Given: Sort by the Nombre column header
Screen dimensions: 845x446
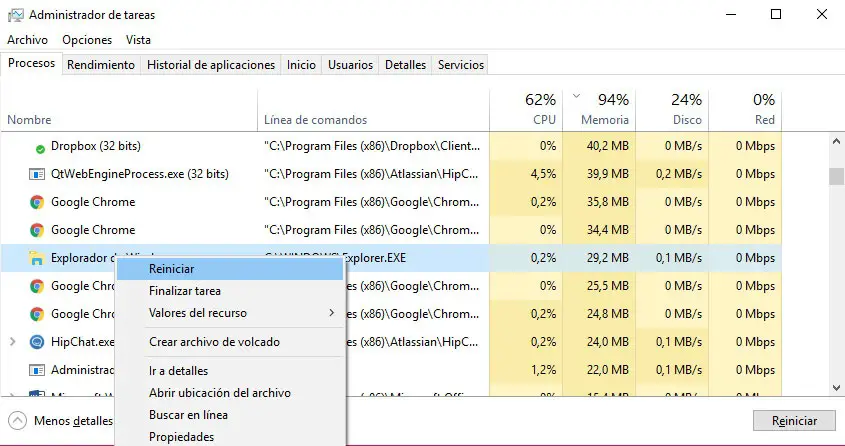Looking at the screenshot, I should (x=129, y=110).
